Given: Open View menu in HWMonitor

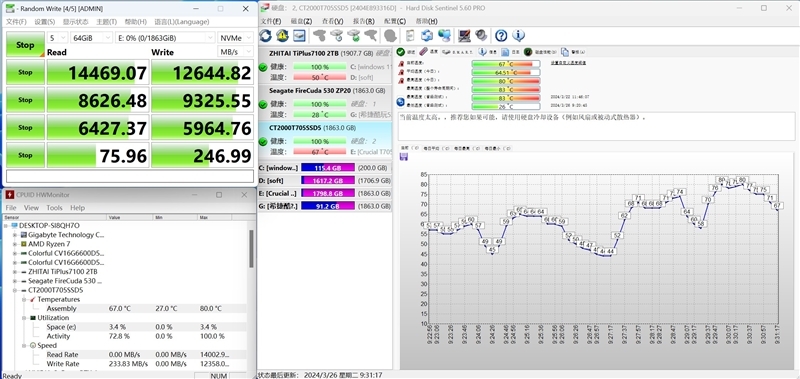Looking at the screenshot, I should 31,208.
